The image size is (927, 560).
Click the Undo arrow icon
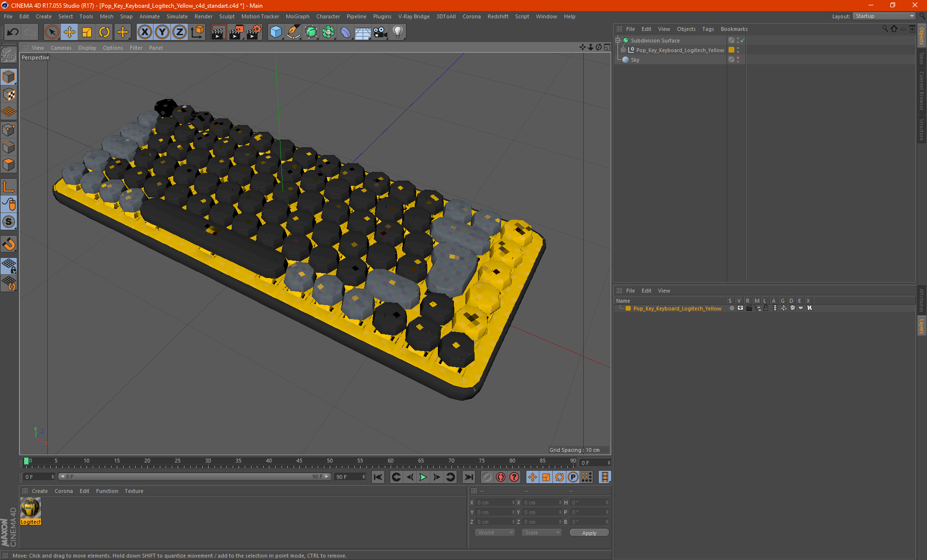click(x=13, y=32)
